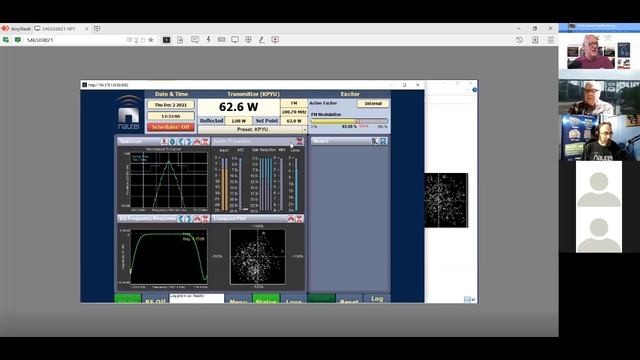Click the 100.70 MHz frequency button
This screenshot has height=360, width=640.
pyautogui.click(x=294, y=112)
